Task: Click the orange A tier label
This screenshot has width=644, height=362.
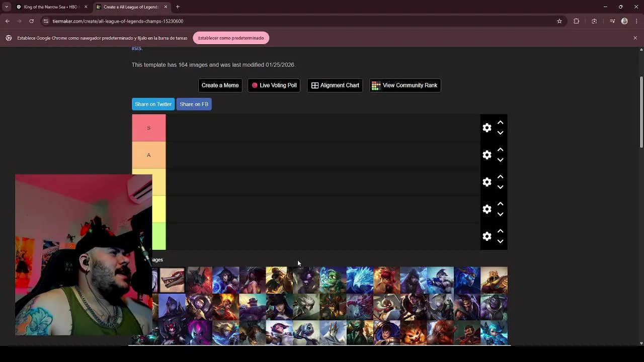Action: tap(148, 155)
